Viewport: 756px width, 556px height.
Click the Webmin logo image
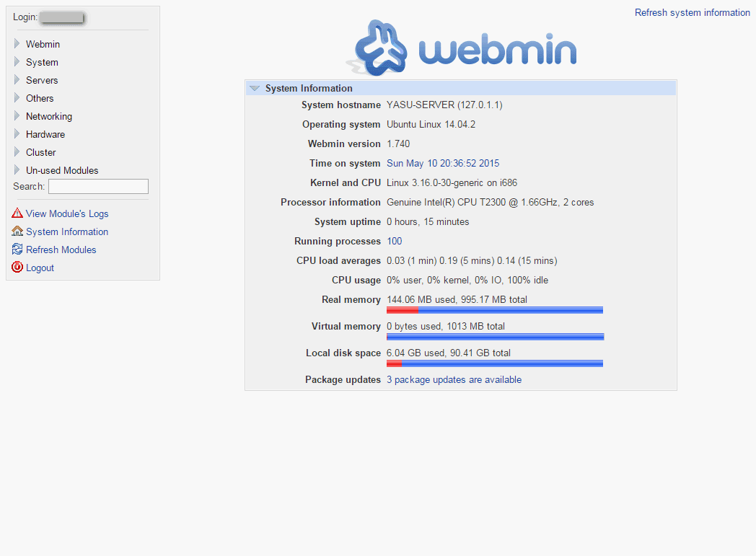[461, 48]
